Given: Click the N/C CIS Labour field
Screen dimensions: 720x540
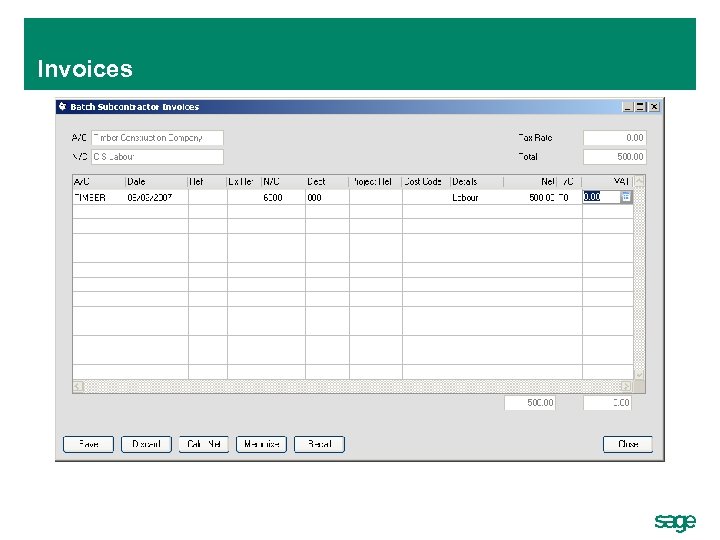Looking at the screenshot, I should (158, 157).
